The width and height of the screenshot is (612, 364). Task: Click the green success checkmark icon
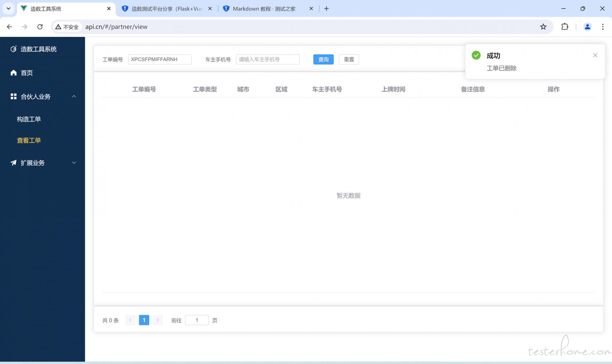coord(476,55)
